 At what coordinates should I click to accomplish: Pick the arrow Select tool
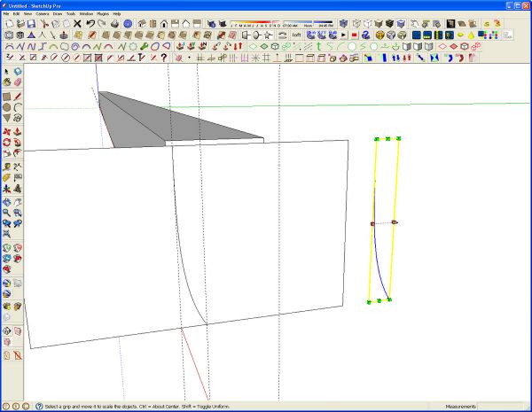coord(6,72)
